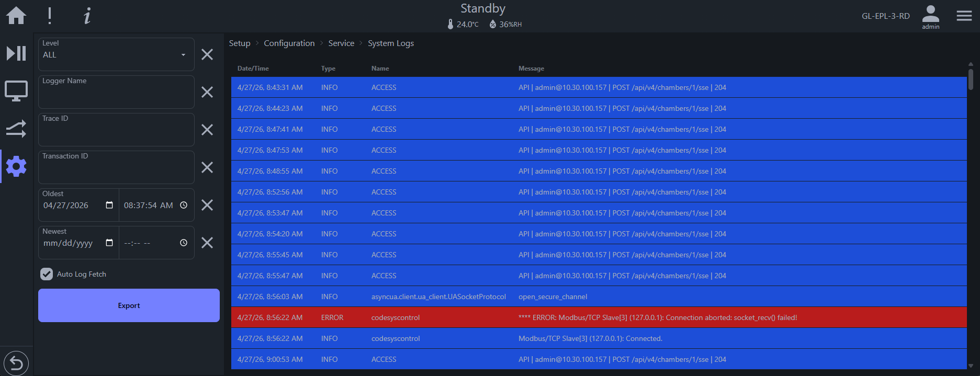Click the Message column header

532,69
